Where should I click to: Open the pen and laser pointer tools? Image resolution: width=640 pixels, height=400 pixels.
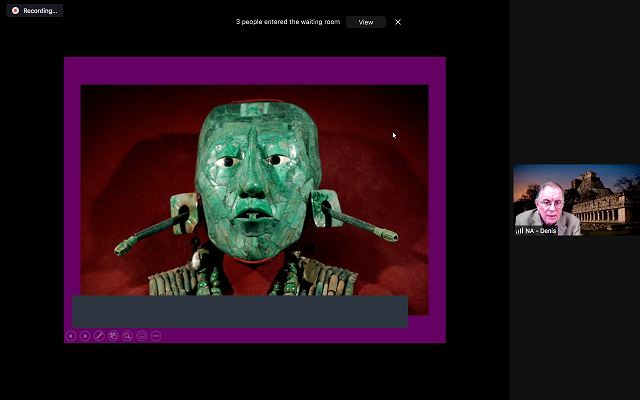click(x=99, y=336)
